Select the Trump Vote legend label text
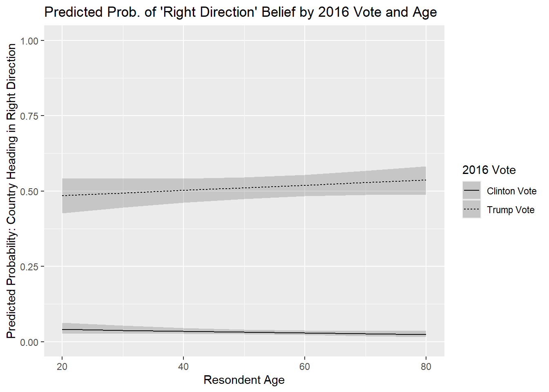Viewport: 549px width, 392px height. pos(511,210)
